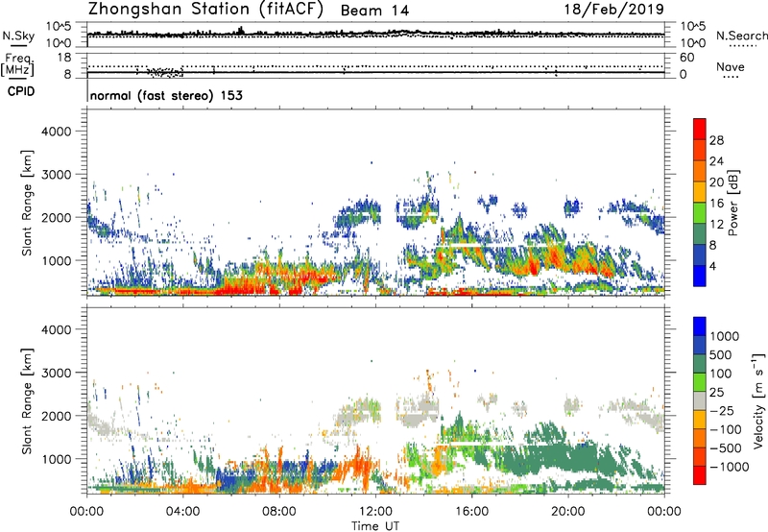
Task: Click the 'Nave' legend label
Action: (731, 66)
